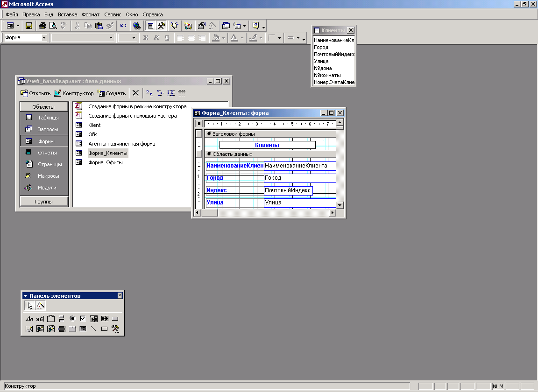The height and width of the screenshot is (392, 538).
Task: Pick the Line tool in toolbox
Action: pos(94,329)
